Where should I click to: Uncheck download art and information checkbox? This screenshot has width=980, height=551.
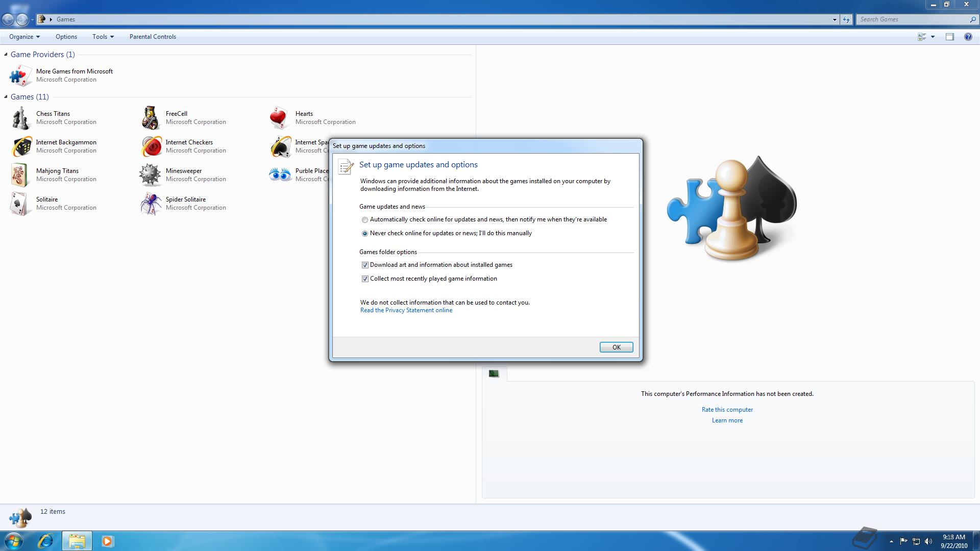pyautogui.click(x=364, y=265)
